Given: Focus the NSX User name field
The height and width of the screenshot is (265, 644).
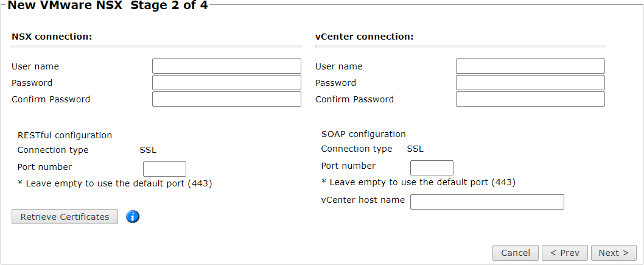Looking at the screenshot, I should pyautogui.click(x=226, y=66).
